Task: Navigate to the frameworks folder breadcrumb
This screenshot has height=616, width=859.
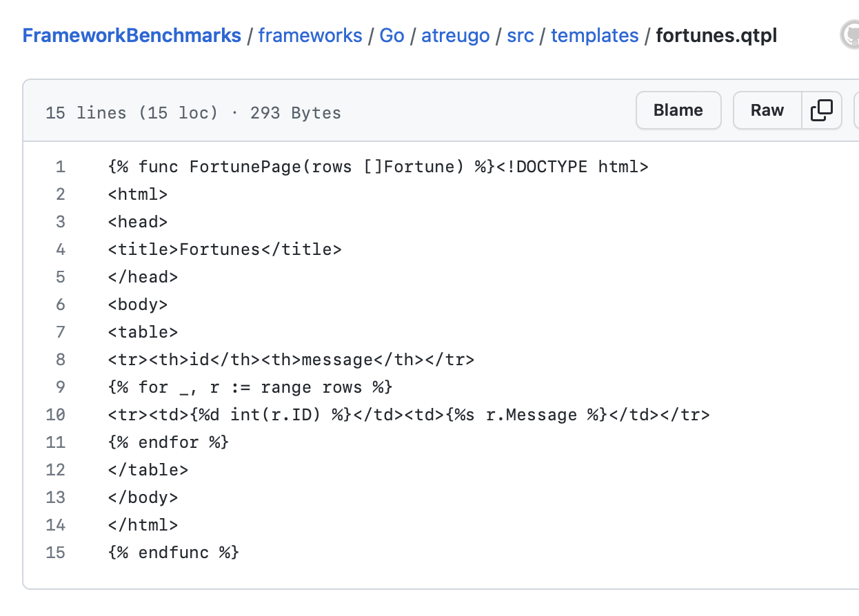Action: (310, 36)
